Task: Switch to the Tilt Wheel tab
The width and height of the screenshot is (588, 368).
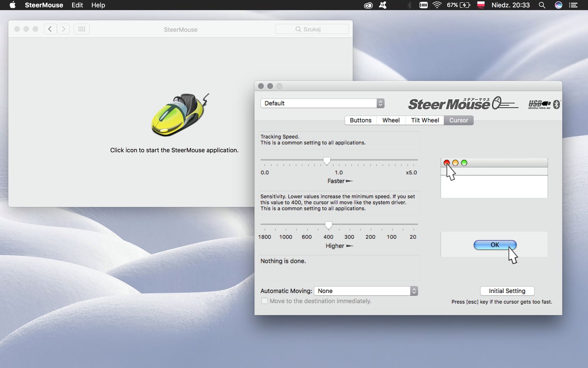Action: pos(425,120)
